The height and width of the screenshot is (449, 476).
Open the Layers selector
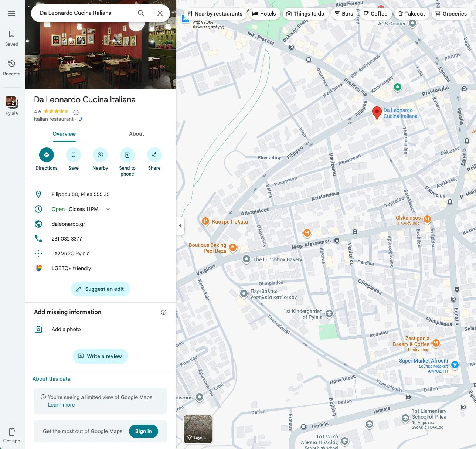coord(198,429)
